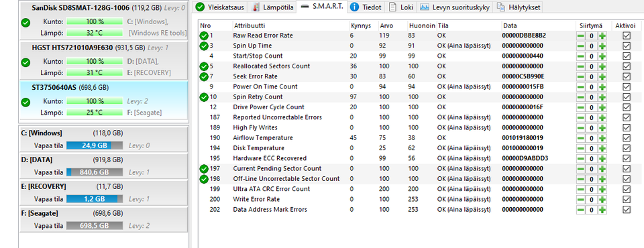Screen dimensions: 644x248
Task: Toggle Aktivoi checkbox for Data Address Mark Errors
Action: pyautogui.click(x=627, y=210)
